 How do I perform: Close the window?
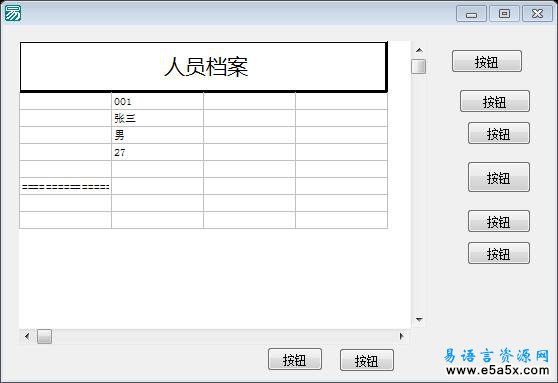[x=537, y=14]
